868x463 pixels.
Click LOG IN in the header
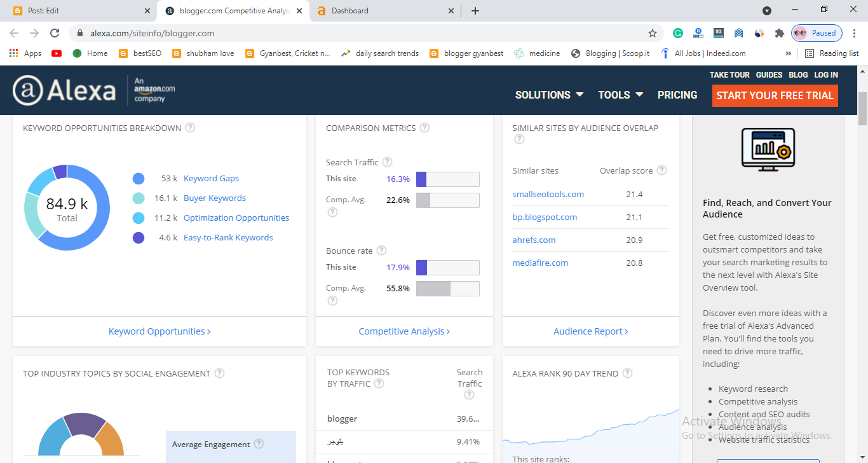click(826, 74)
